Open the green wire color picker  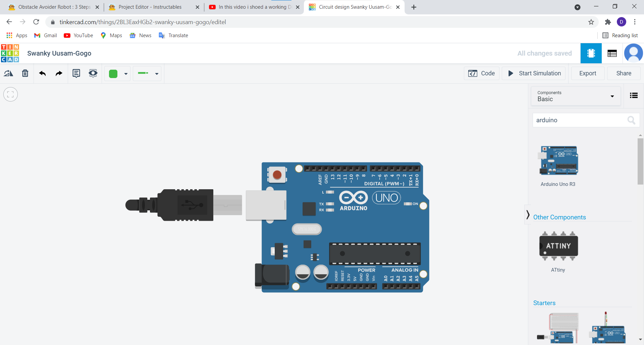(113, 74)
